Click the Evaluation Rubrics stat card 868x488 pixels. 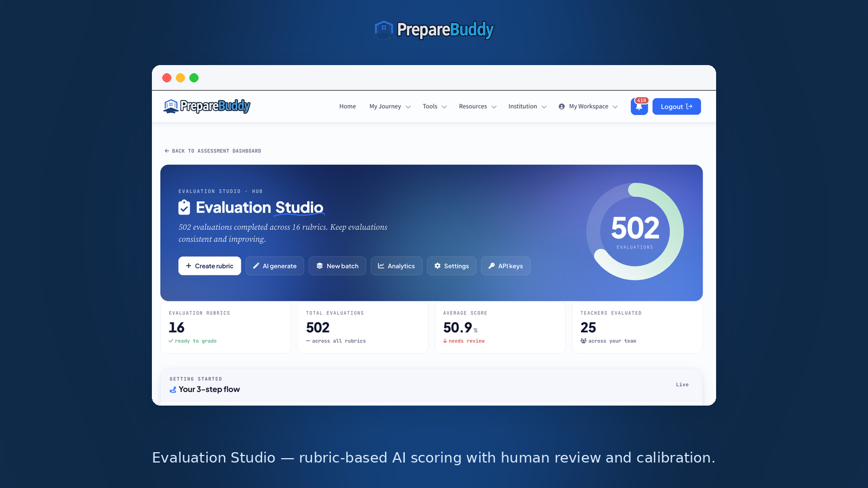coord(226,328)
